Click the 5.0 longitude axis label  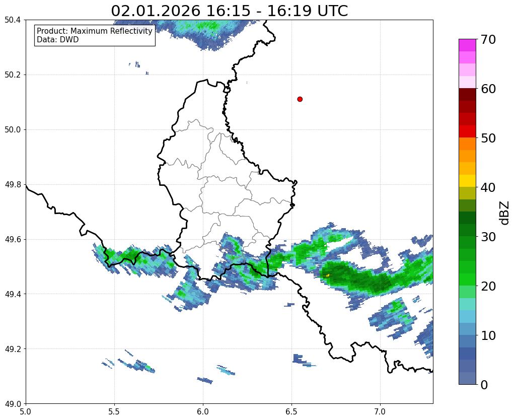(x=26, y=411)
